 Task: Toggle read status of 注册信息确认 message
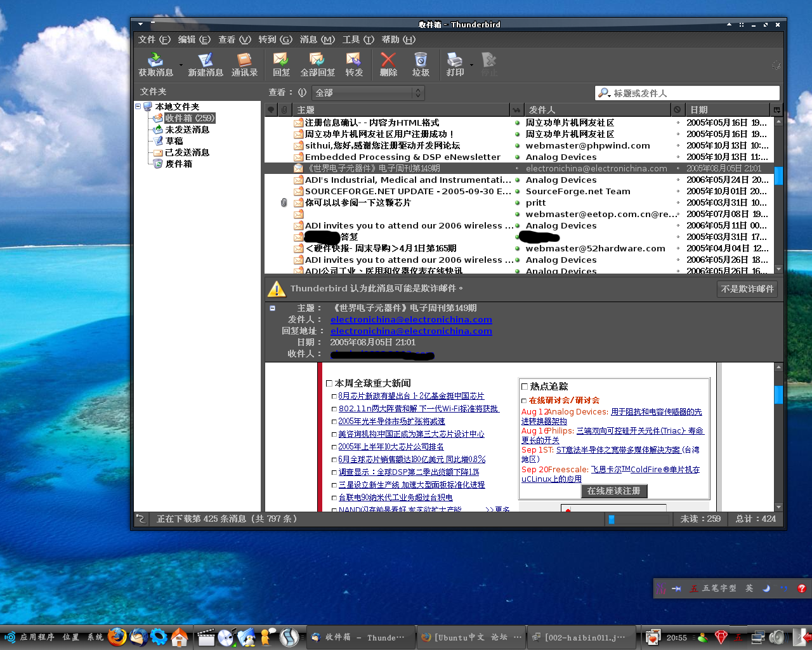click(518, 123)
